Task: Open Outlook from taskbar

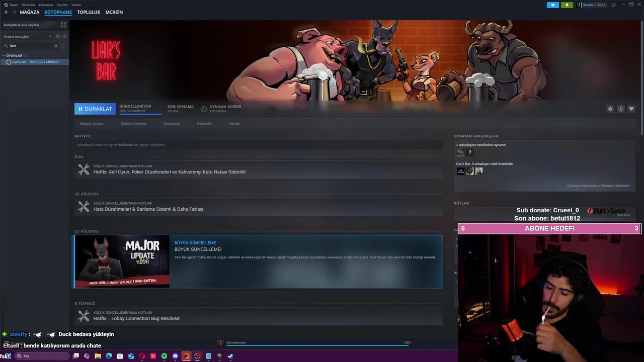Action: pos(131,356)
